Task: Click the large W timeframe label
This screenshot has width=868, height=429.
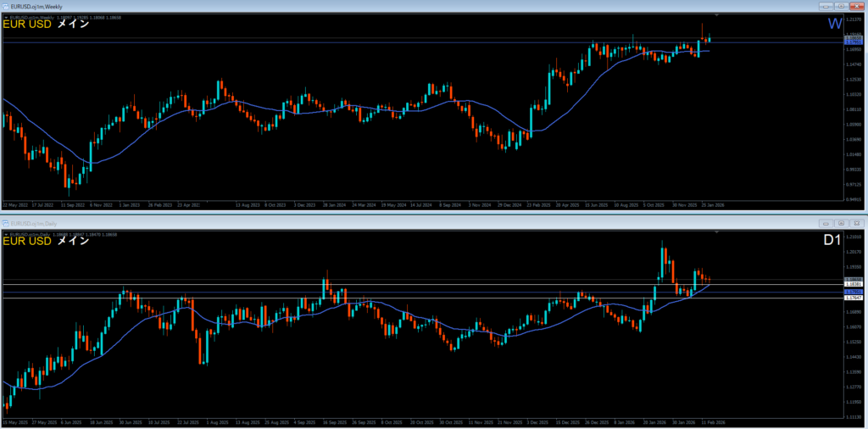Action: tap(835, 24)
